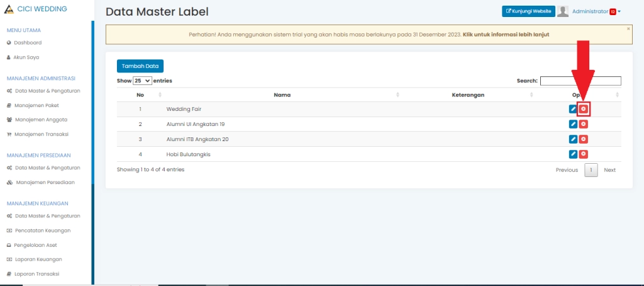Delete the Alumni UI Angkatan 19 label
The width and height of the screenshot is (644, 286).
(x=584, y=124)
